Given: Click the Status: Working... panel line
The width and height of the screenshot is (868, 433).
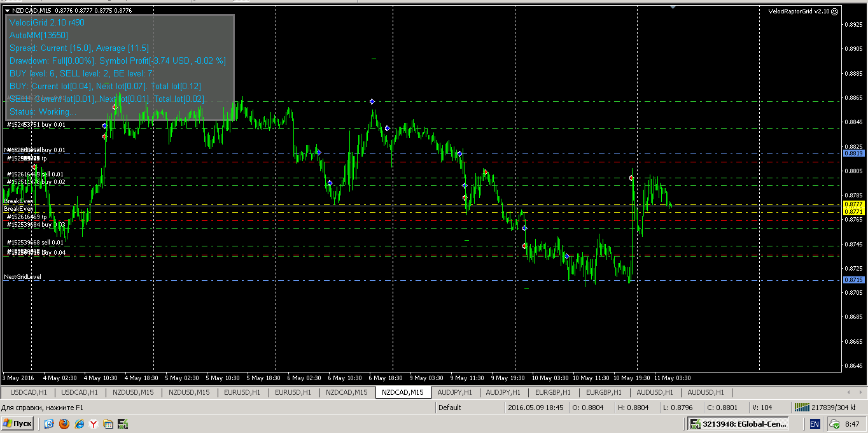Looking at the screenshot, I should 43,111.
